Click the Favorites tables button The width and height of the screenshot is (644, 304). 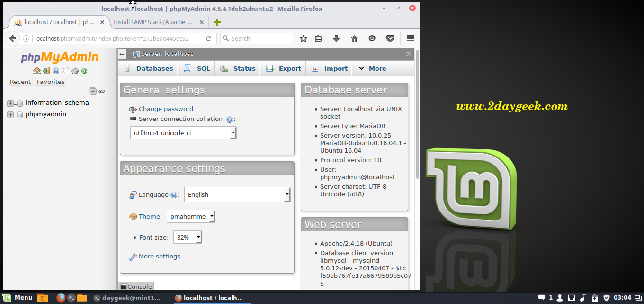[x=51, y=82]
